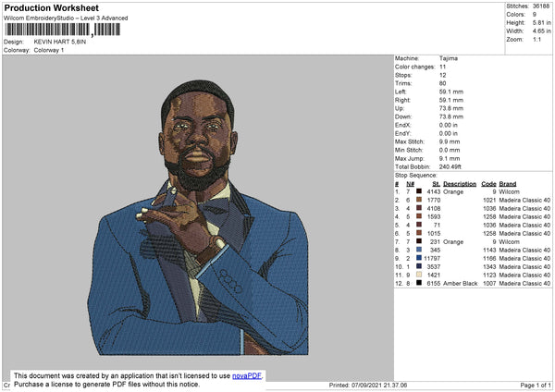Select the Machine value Tajima
This screenshot has width=555, height=392.
(449, 58)
